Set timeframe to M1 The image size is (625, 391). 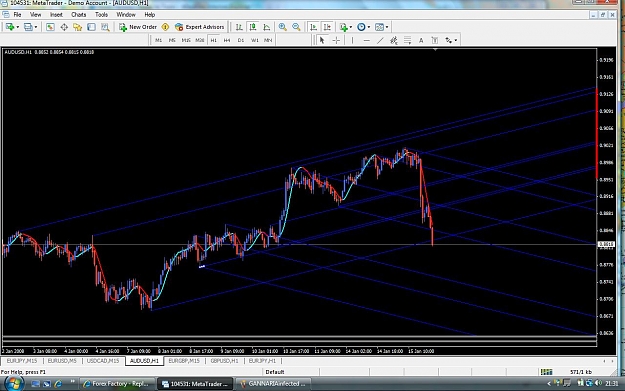click(x=159, y=40)
